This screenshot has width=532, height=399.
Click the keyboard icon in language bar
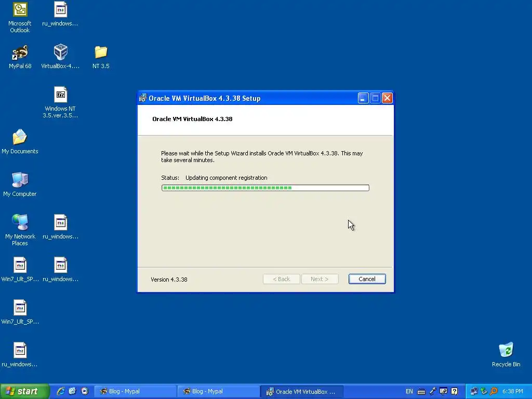[421, 392]
